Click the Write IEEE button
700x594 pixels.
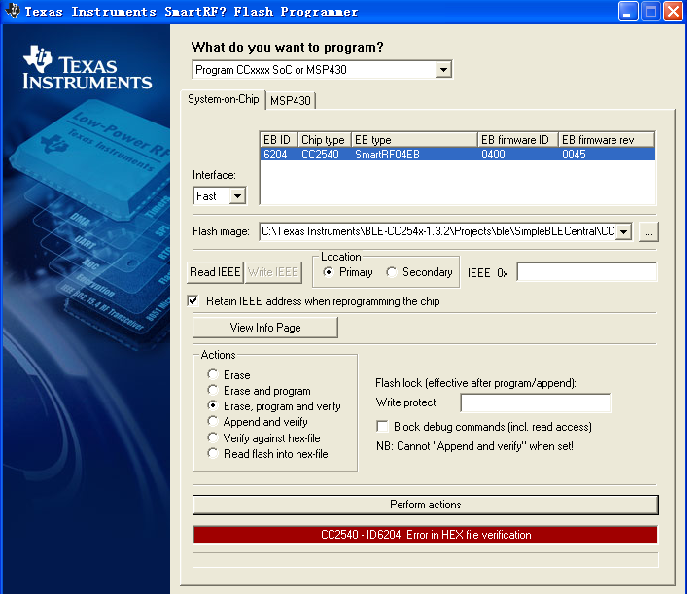[x=273, y=272]
